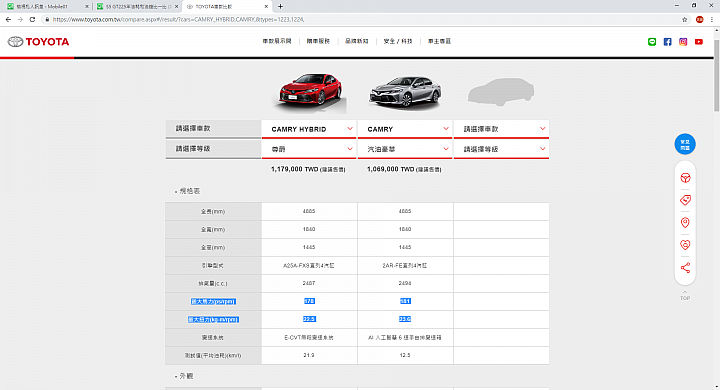Click the blue round floating button
The width and height of the screenshot is (720, 390).
[x=685, y=144]
